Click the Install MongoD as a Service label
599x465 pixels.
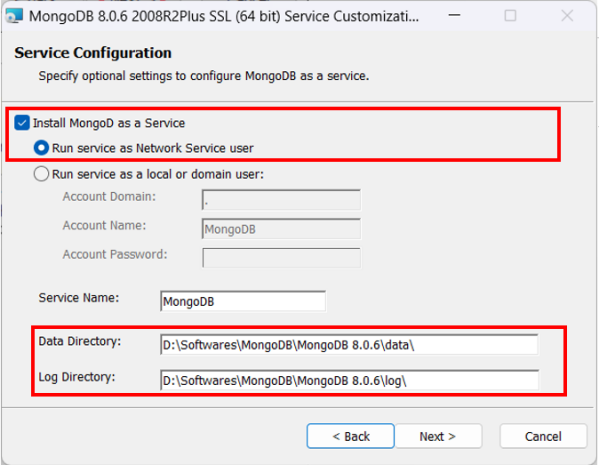tap(109, 123)
